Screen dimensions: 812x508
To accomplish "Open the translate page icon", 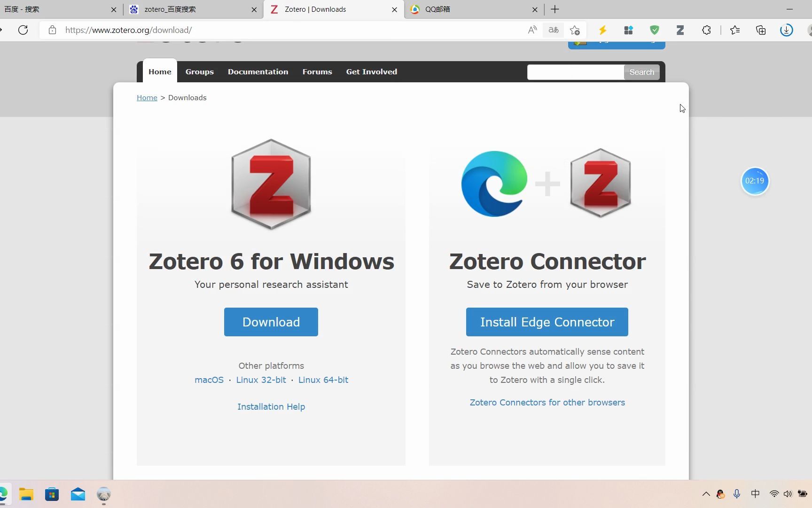I will pos(554,30).
